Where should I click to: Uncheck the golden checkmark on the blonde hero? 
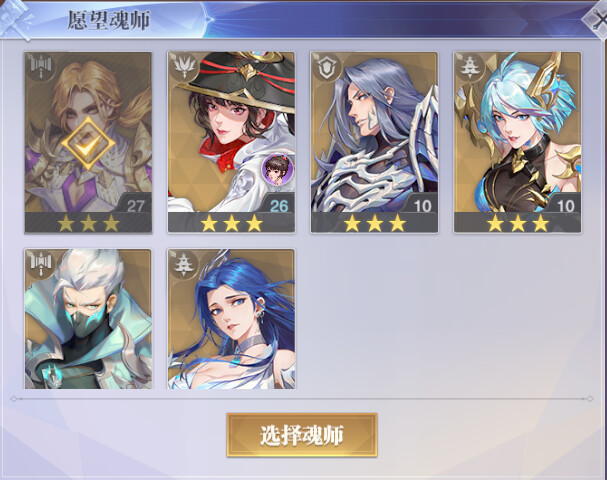click(x=88, y=143)
